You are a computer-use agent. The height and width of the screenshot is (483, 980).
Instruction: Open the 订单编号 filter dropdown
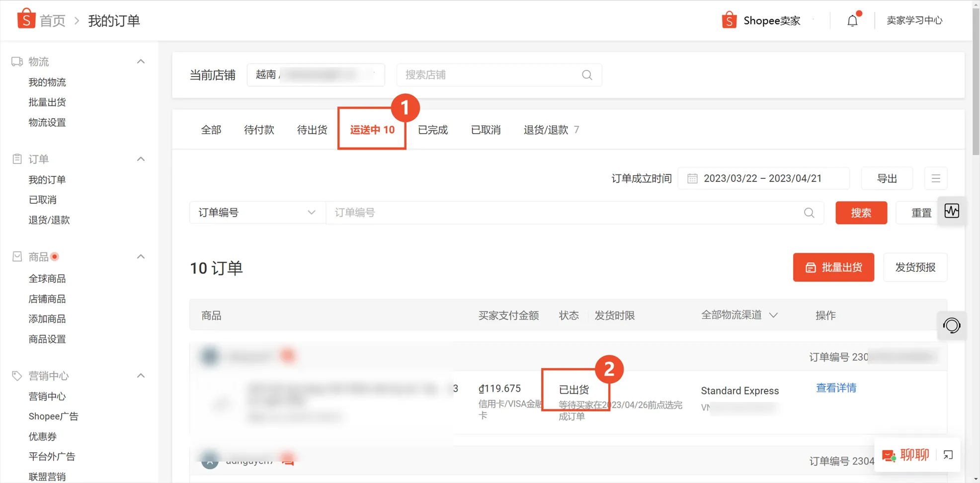[x=257, y=212]
